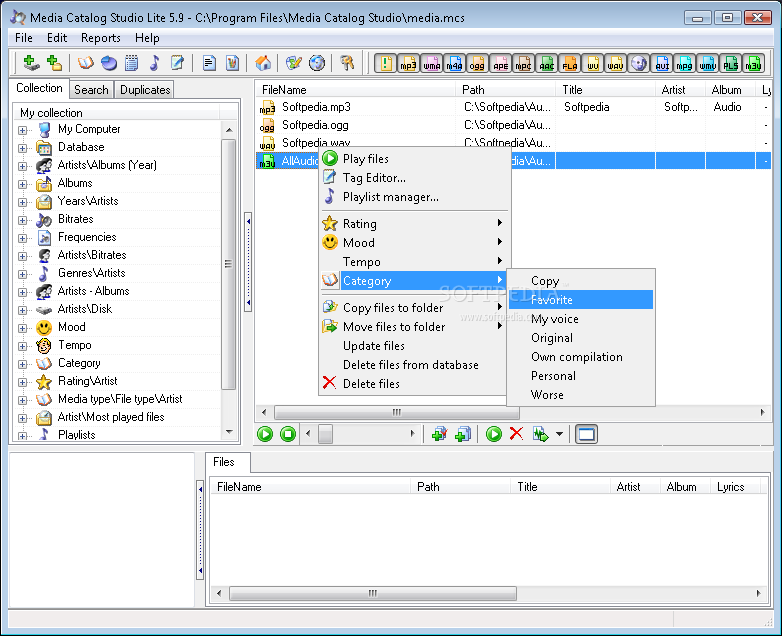The height and width of the screenshot is (636, 782).
Task: Click the tree scrollbar down arrow
Action: 229,432
